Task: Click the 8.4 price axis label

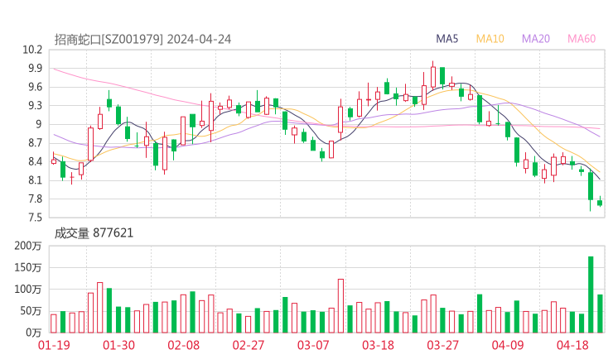Action: [35, 161]
